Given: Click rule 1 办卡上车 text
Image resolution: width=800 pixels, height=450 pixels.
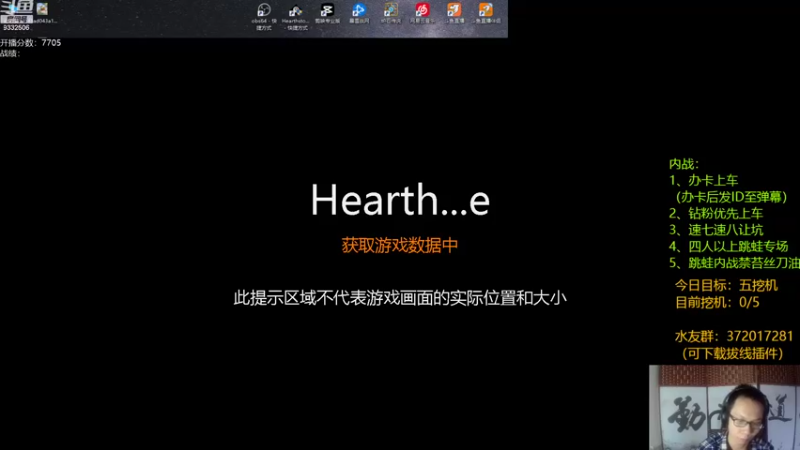Looking at the screenshot, I should pos(704,181).
